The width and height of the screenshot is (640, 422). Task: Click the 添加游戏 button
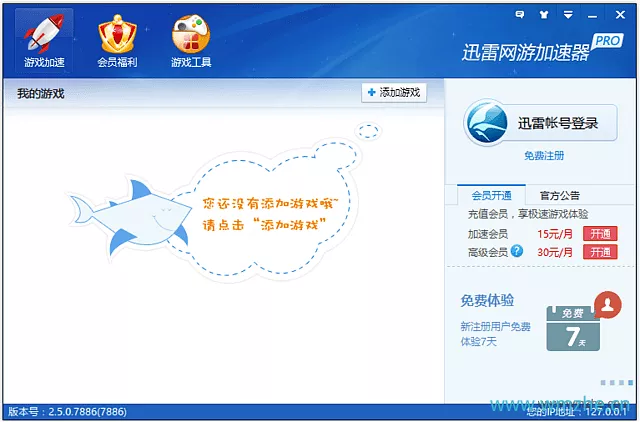point(394,93)
